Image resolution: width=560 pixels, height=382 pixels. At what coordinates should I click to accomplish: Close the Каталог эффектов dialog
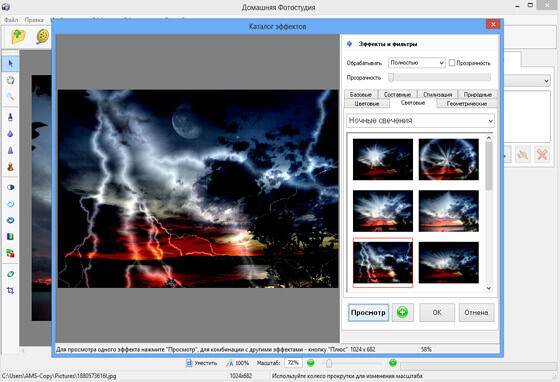pos(493,24)
